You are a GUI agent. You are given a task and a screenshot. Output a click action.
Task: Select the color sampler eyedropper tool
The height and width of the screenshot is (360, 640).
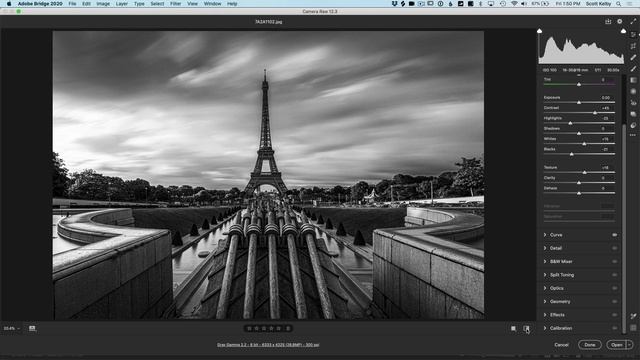633,317
